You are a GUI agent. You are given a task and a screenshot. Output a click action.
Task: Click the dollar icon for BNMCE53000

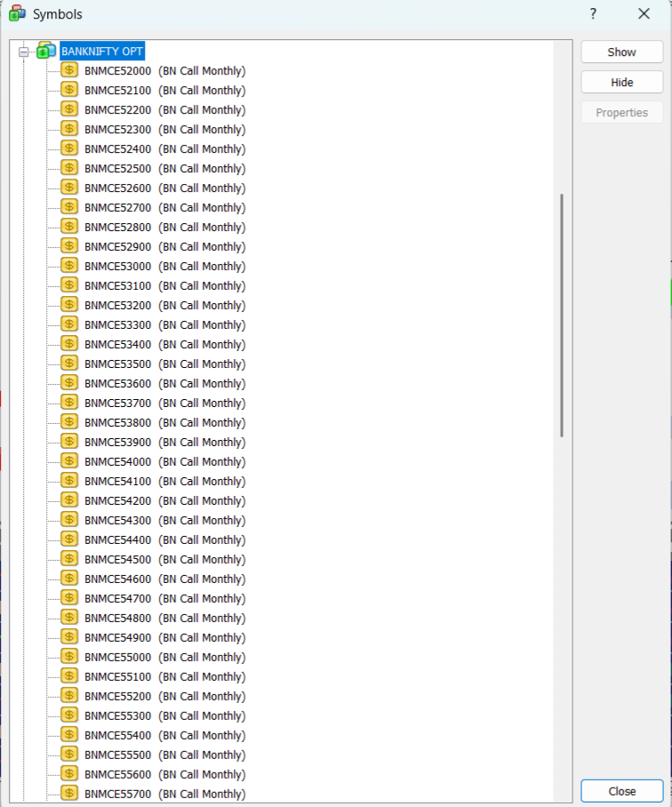tap(69, 267)
